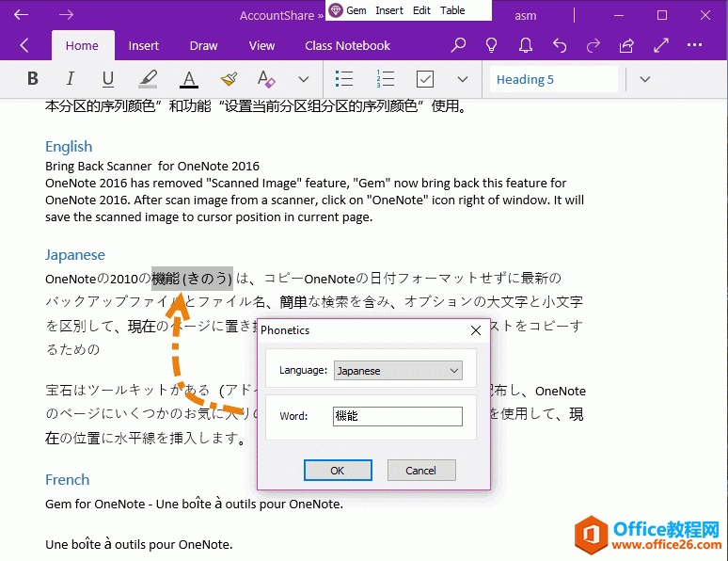Viewport: 728px width, 561px height.
Task: Open the Class Notebook tab
Action: [x=347, y=45]
